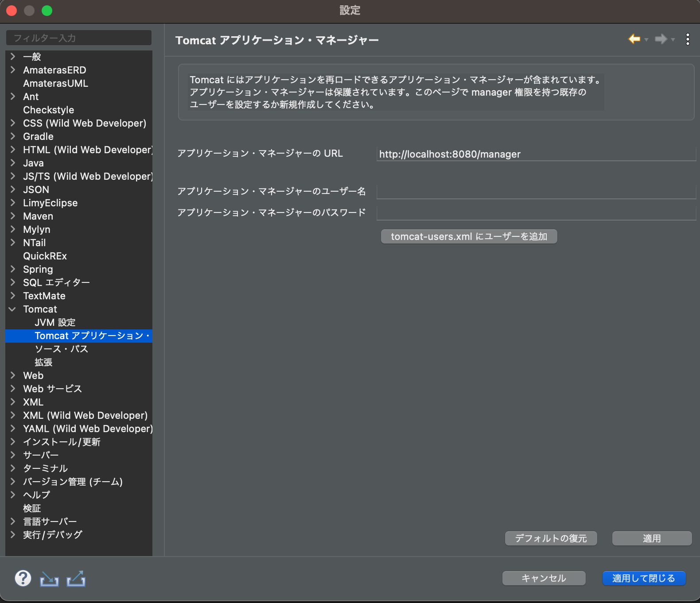Select 拡張 under Tomcat
Image resolution: width=700 pixels, height=603 pixels.
(43, 362)
